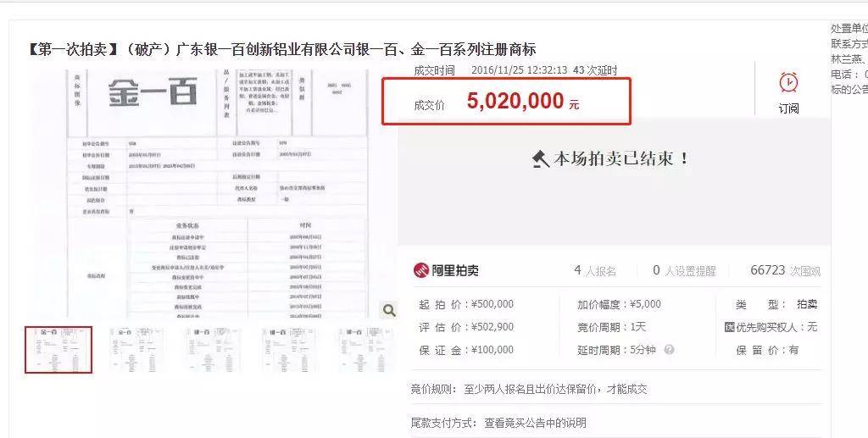Click the 66723 次围观 count
The image size is (868, 438).
(786, 270)
